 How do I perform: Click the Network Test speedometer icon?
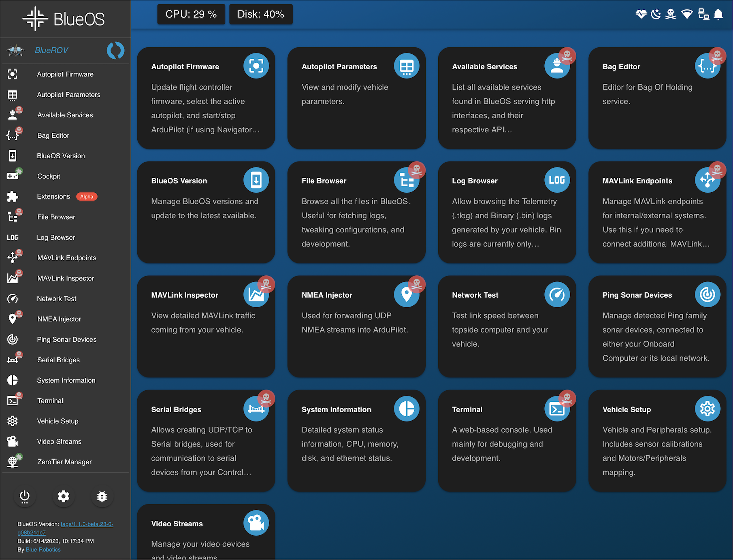click(557, 294)
